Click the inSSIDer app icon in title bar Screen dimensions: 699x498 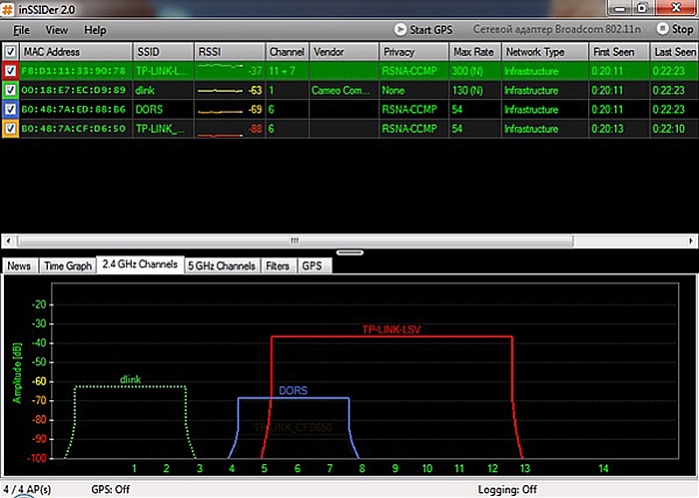pyautogui.click(x=8, y=9)
